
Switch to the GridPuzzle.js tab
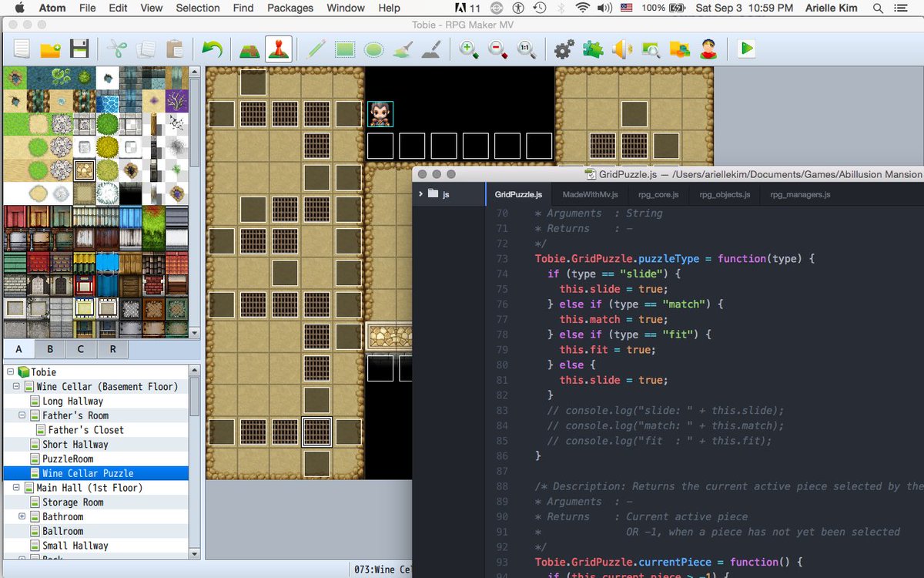point(518,195)
